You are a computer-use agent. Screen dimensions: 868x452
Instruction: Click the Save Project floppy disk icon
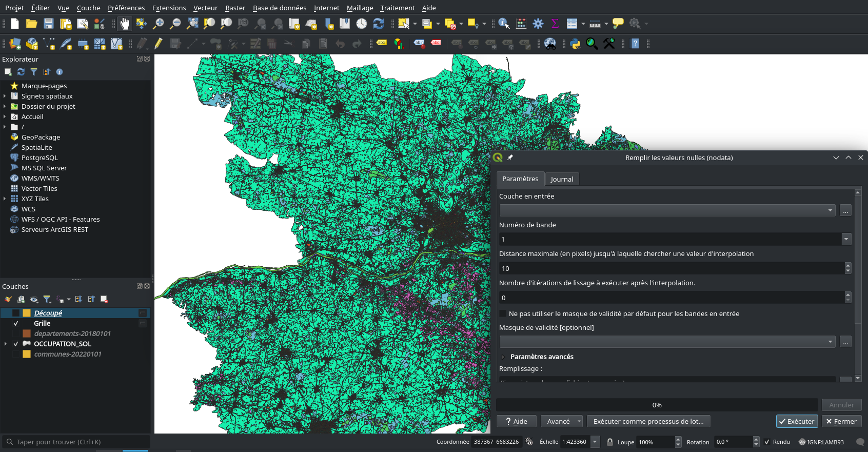click(x=49, y=24)
